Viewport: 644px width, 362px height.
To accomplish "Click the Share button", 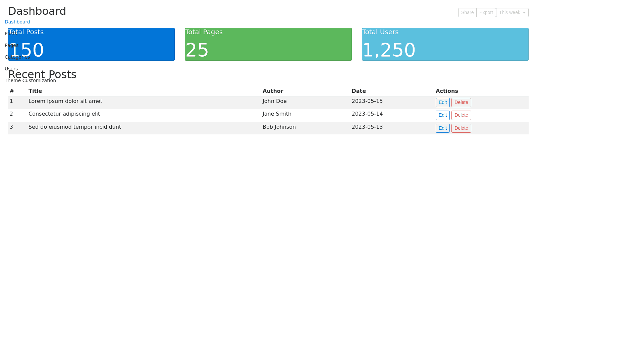I will pyautogui.click(x=467, y=13).
